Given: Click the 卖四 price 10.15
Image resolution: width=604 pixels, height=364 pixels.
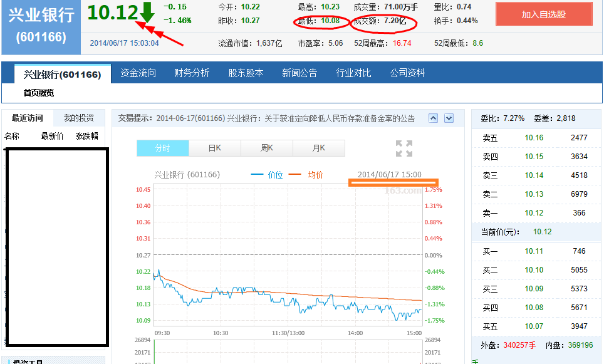Looking at the screenshot, I should tap(534, 157).
